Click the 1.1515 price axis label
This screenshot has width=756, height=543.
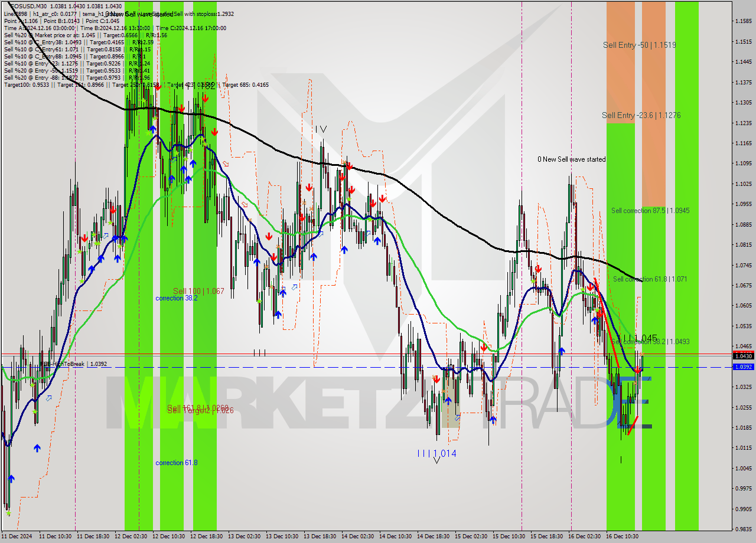[744, 41]
